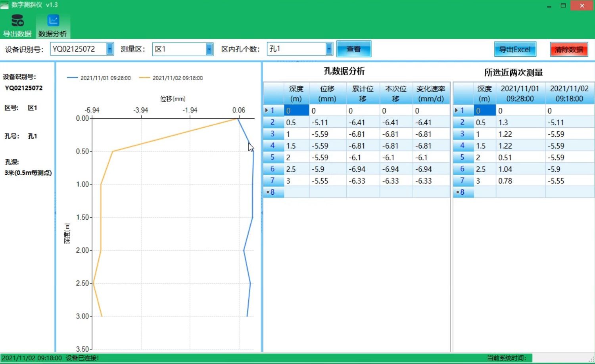Expand the 设备识别号 dropdown arrow
Screen dimensions: 595x364
pos(110,49)
